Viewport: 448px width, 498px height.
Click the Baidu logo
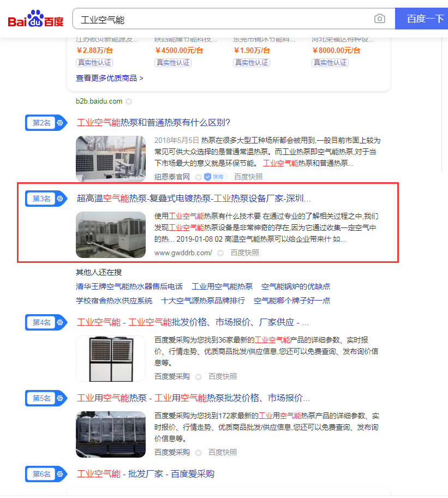tap(35, 19)
